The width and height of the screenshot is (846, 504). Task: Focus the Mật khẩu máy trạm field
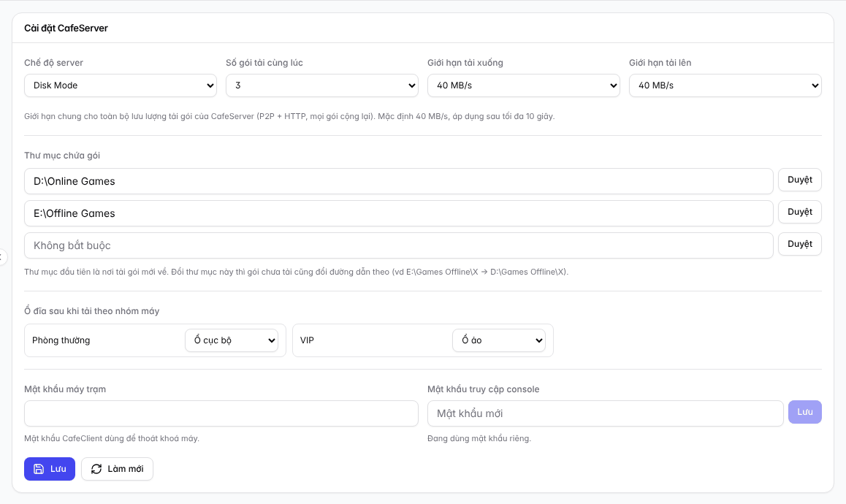221,413
